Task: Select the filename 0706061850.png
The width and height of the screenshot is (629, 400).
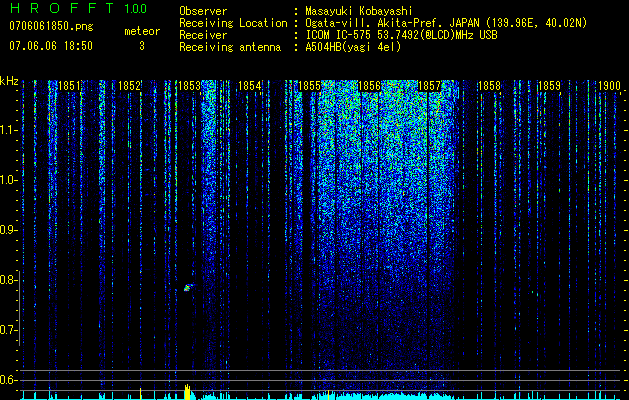Action: click(x=51, y=26)
